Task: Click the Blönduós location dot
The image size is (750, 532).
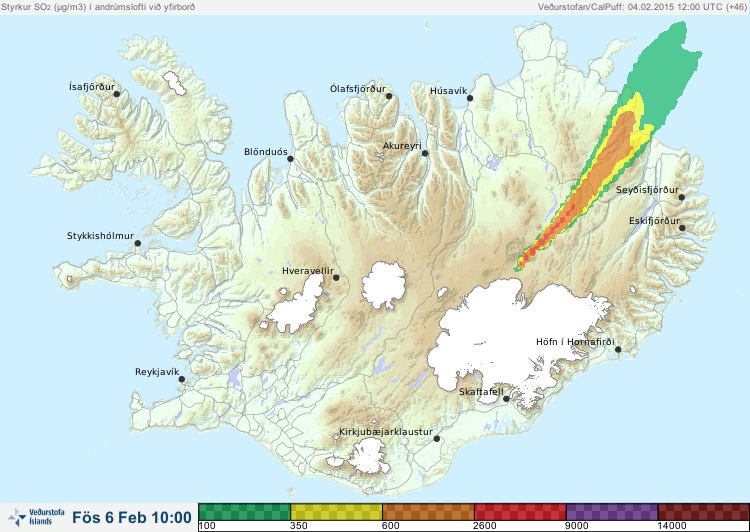Action: pos(290,158)
